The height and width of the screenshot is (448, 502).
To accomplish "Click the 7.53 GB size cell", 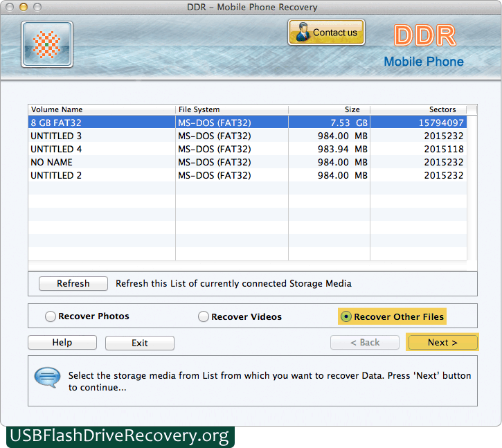I will 329,123.
